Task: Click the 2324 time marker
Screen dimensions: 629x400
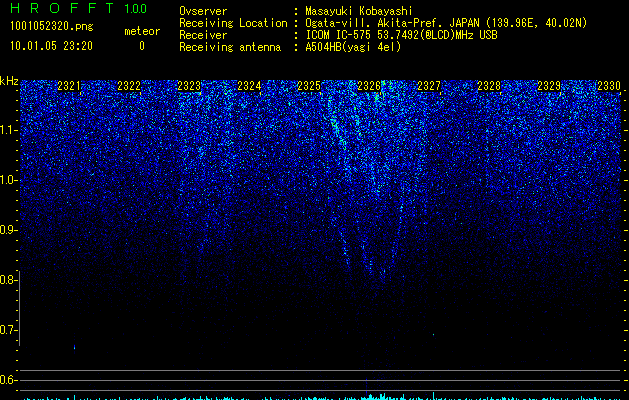Action: (x=249, y=86)
